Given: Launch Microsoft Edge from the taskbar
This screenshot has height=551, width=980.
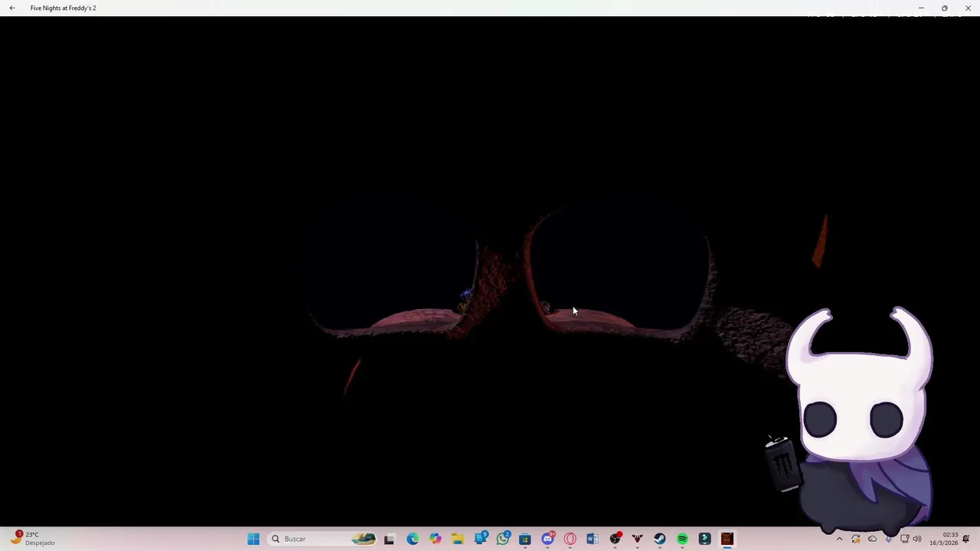Looking at the screenshot, I should click(413, 539).
